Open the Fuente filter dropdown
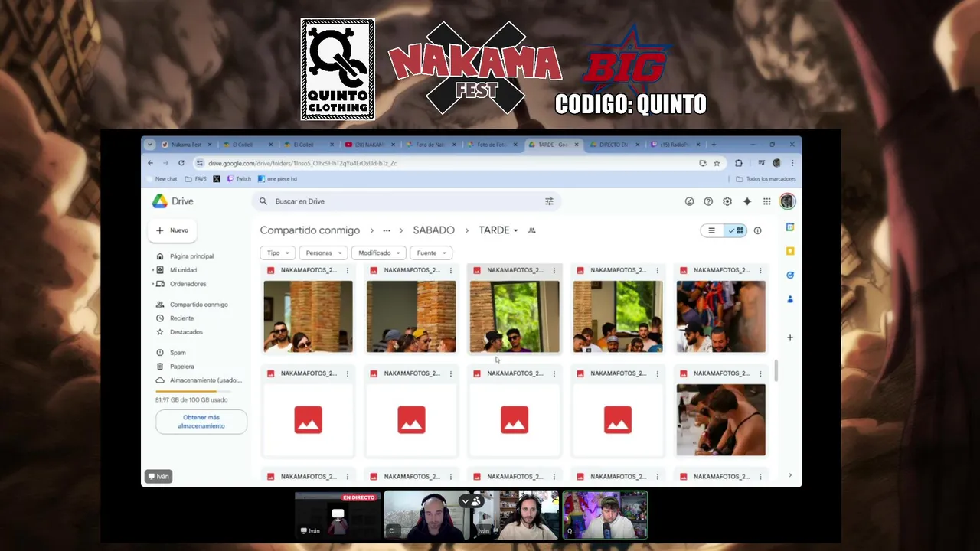 (x=431, y=253)
